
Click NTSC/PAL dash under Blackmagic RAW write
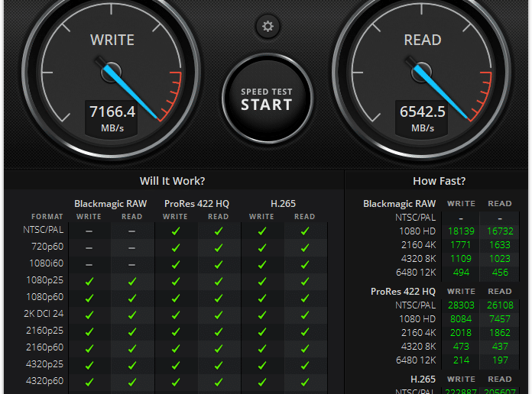pyautogui.click(x=89, y=231)
